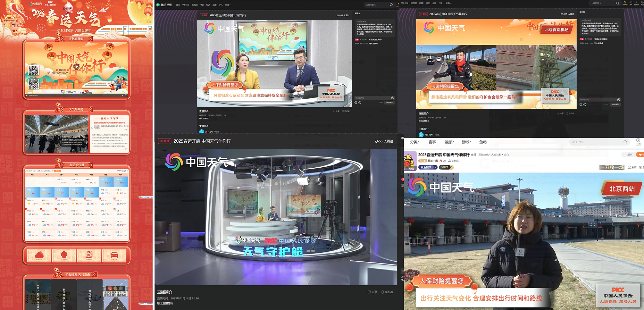644x310 pixels.
Task: Click the 直播 badge above the 天气守护舱 video
Action: [x=165, y=141]
